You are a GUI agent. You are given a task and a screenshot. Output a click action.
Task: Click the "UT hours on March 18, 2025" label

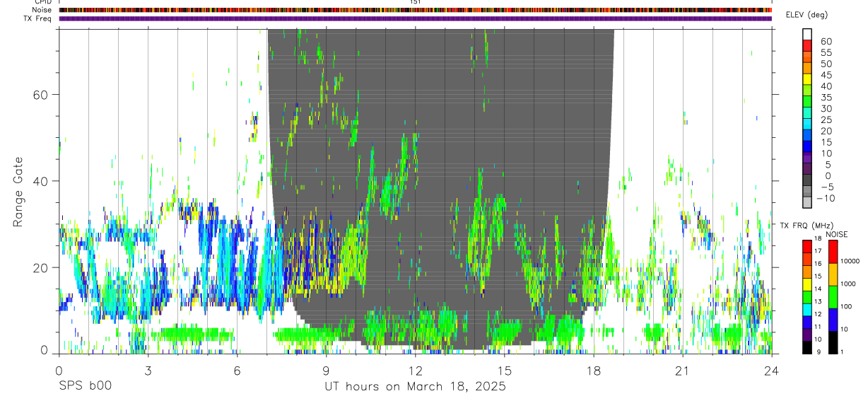click(415, 387)
